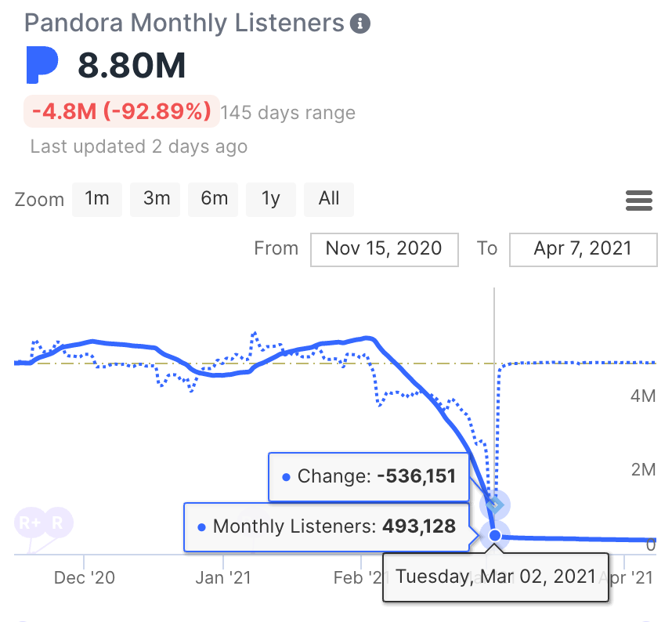Click the R flag marker on chart
The width and height of the screenshot is (672, 622).
58,523
